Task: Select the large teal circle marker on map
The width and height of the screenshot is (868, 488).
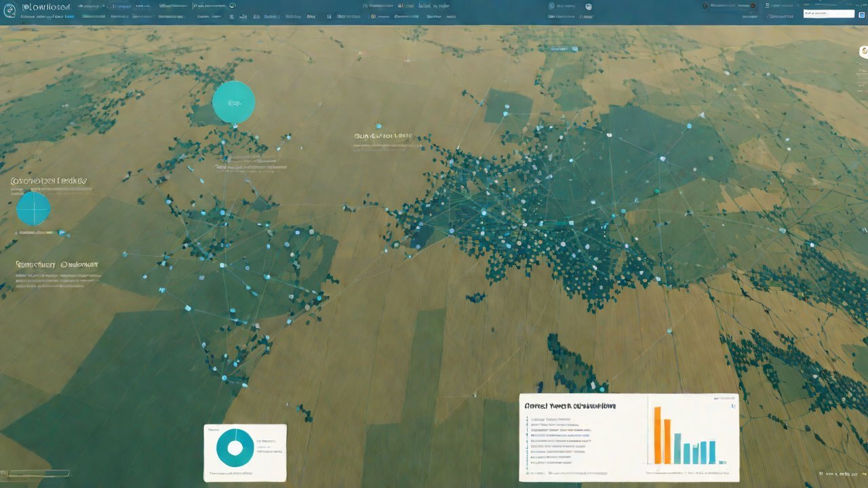Action: 234,102
